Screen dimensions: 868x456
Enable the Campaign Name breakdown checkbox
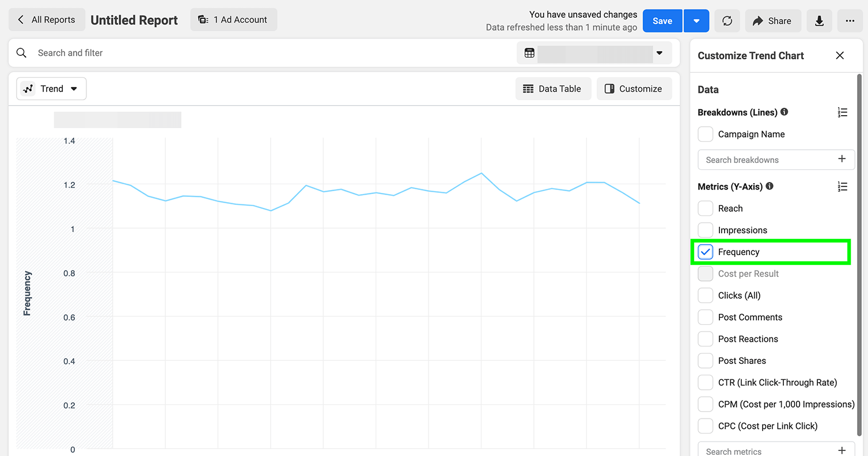pos(706,134)
